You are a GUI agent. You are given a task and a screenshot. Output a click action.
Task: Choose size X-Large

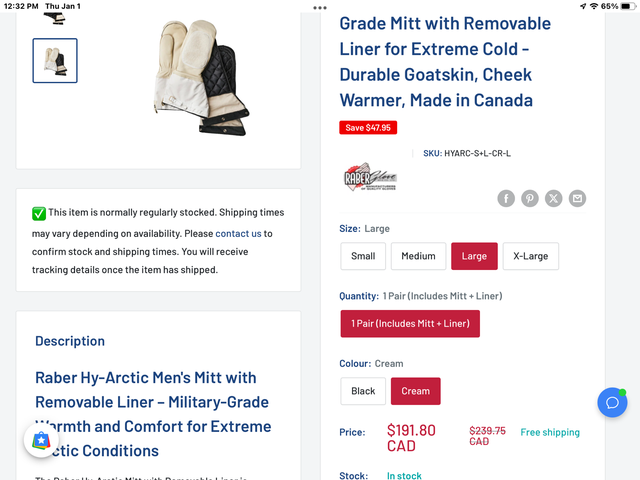point(530,256)
